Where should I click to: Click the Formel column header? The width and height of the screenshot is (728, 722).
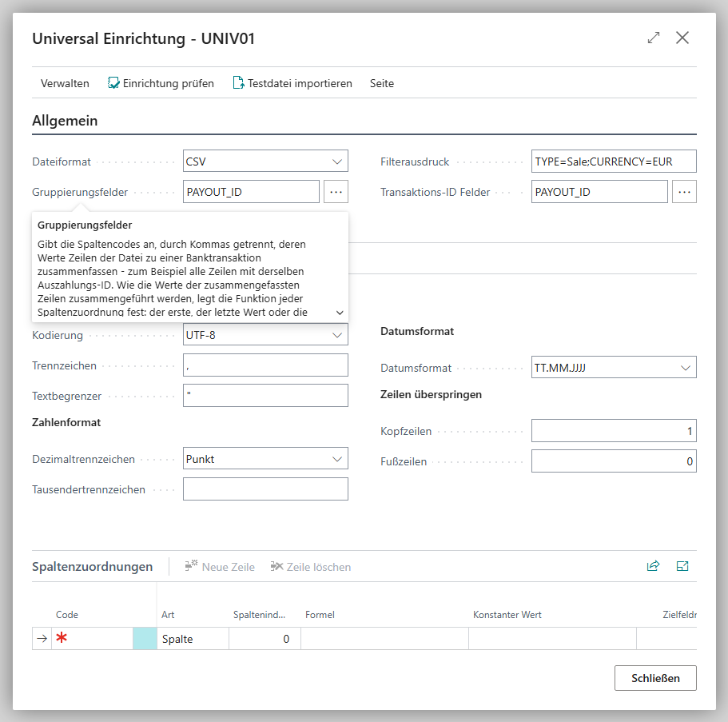point(320,615)
